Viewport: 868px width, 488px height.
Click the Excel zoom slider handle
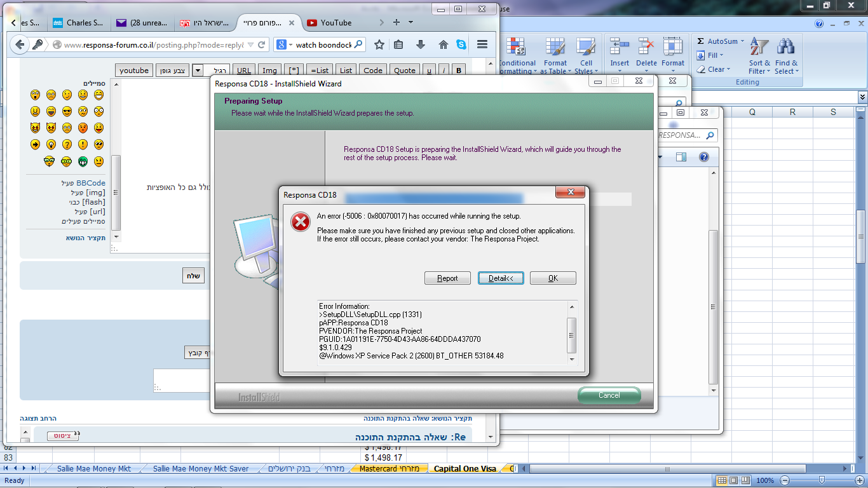pyautogui.click(x=822, y=480)
